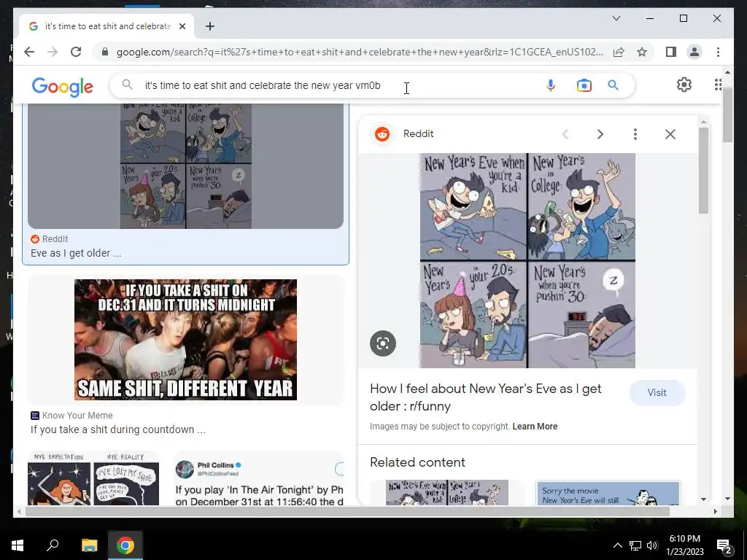Close the Google search tab
747x560 pixels.
182,26
